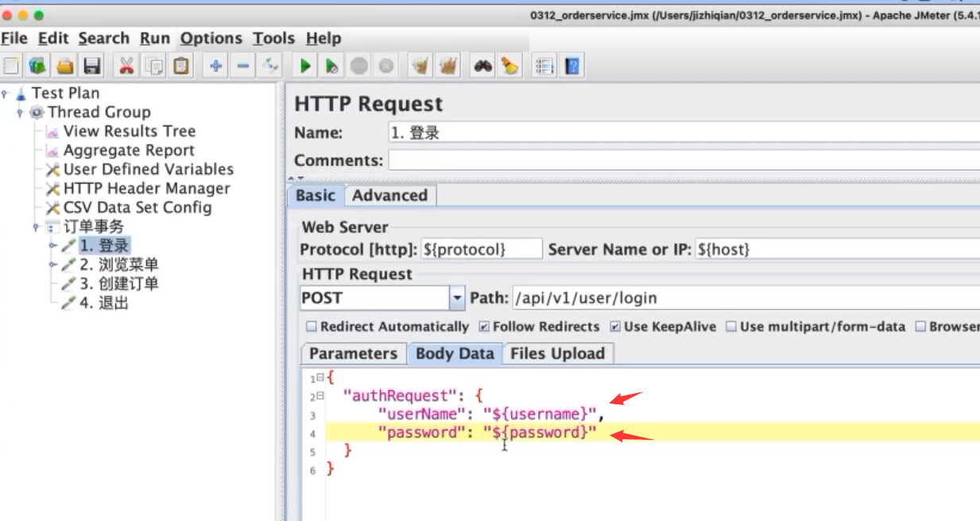The height and width of the screenshot is (521, 980).
Task: Click the Cut scissors toolbar icon
Action: [x=126, y=66]
